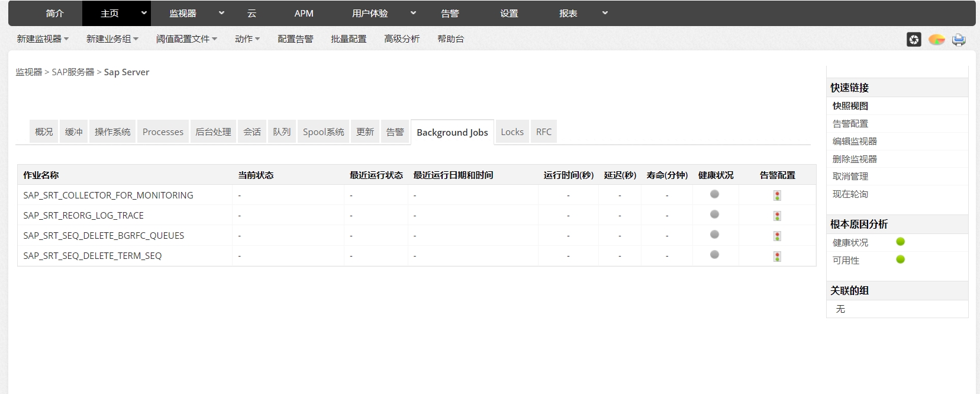This screenshot has width=980, height=394.
Task: Click job name SAP_SRT_REORG_LOG_TRACE
Action: click(x=83, y=216)
